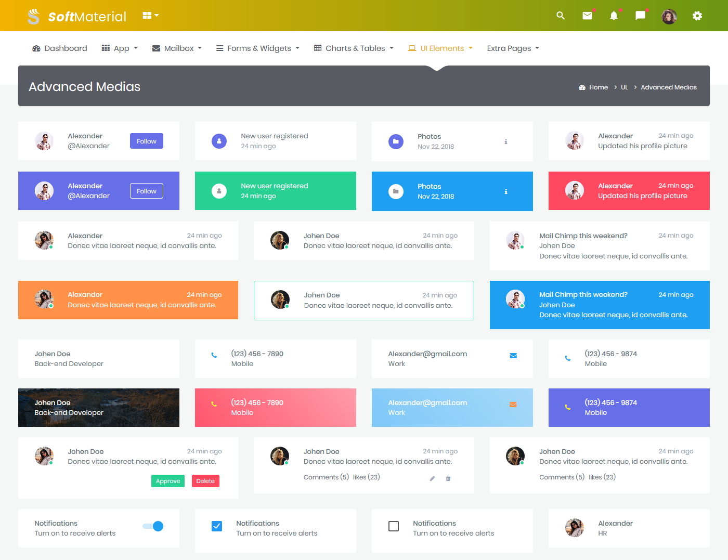
Task: Open the chat bubble icon in the navbar
Action: pyautogui.click(x=640, y=16)
